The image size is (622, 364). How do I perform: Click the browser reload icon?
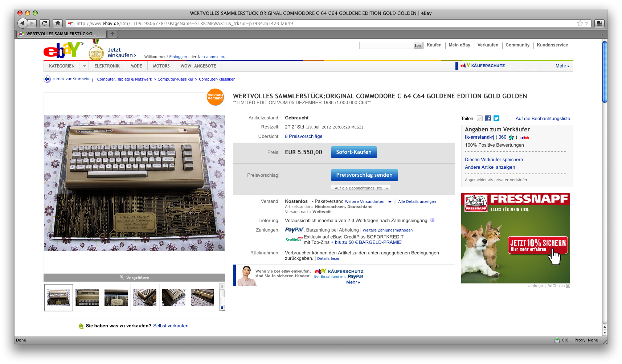click(44, 23)
